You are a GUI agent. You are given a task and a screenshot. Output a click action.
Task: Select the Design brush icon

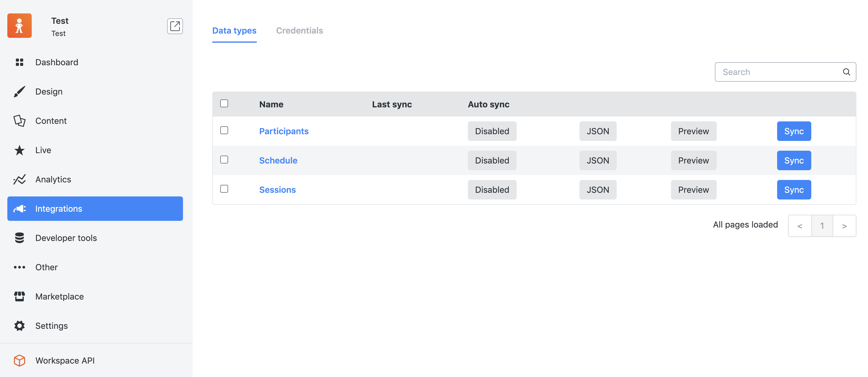click(x=19, y=91)
